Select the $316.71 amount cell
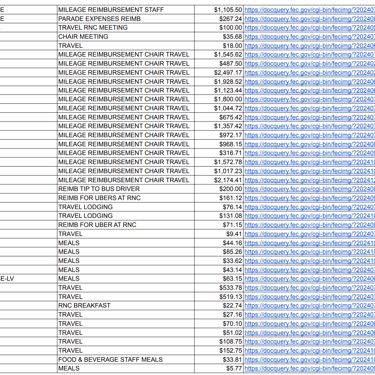Image resolution: width=375 pixels, height=375 pixels. pos(219,153)
